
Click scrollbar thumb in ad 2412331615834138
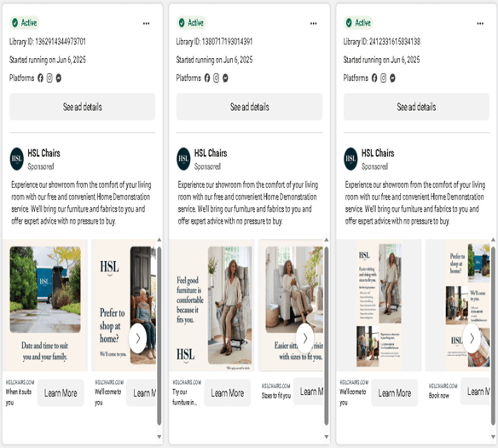493,336
